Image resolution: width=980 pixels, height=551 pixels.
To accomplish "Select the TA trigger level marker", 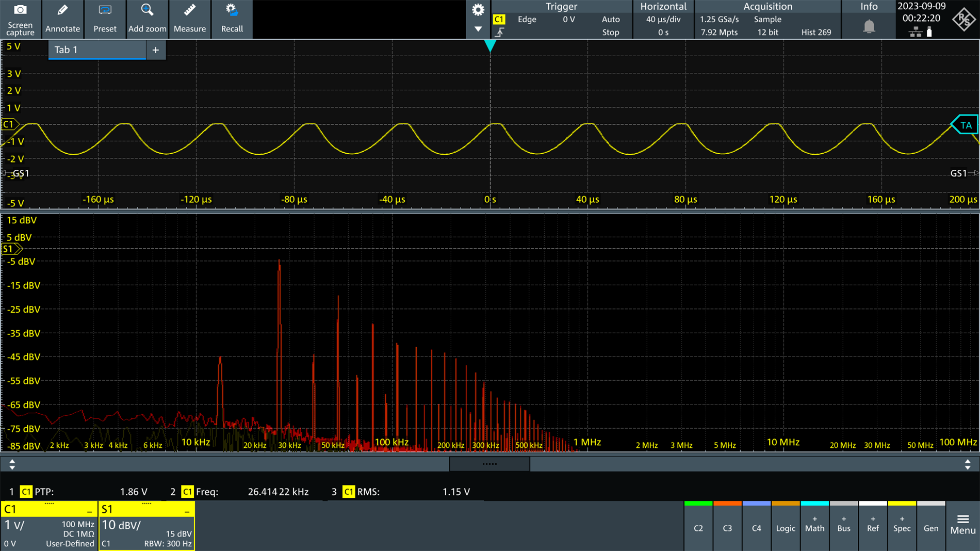I will tap(965, 125).
